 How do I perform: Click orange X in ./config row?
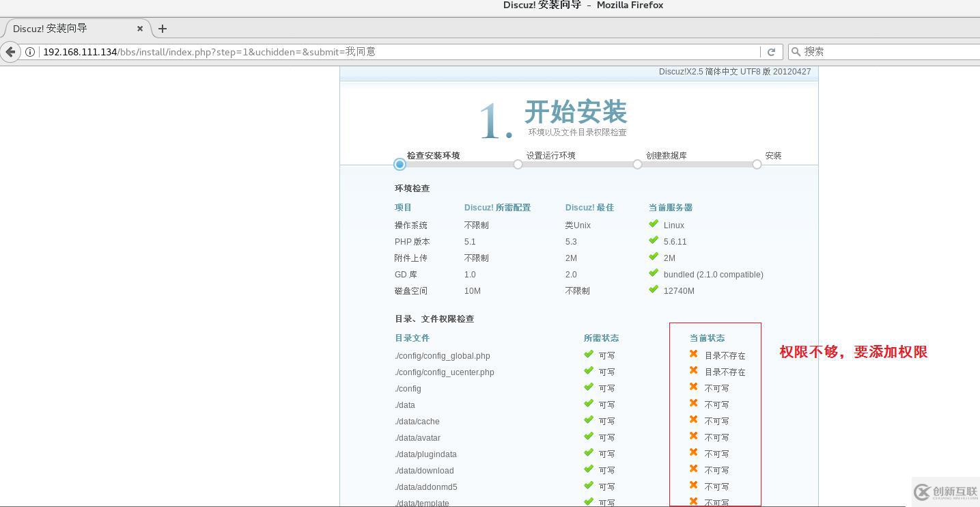(x=693, y=387)
